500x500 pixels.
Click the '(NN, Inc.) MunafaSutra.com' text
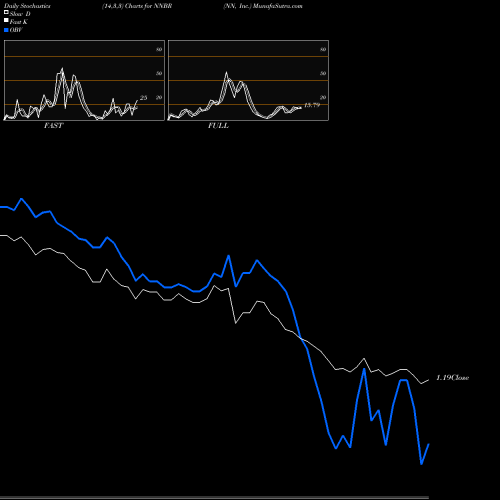263,6
